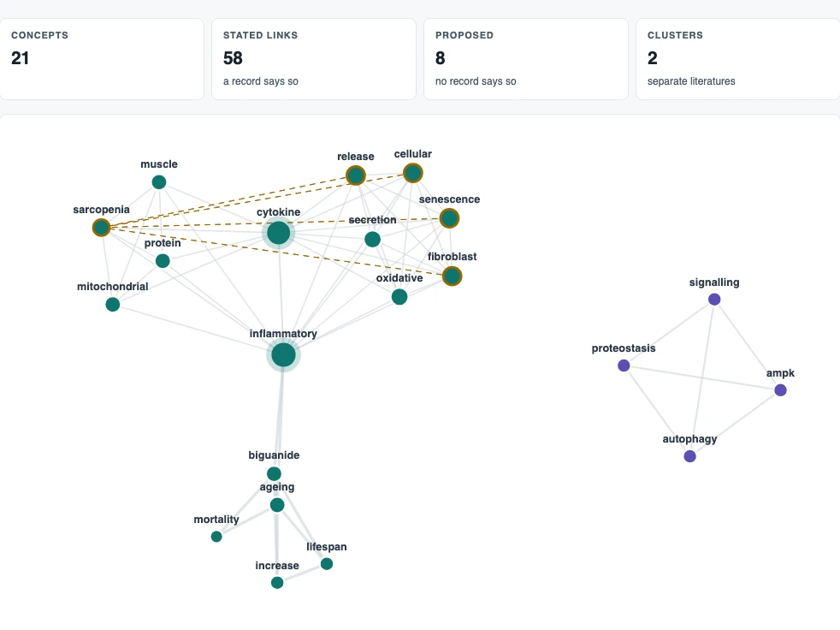Select the proteostasis node
The height and width of the screenshot is (630, 840).
click(x=624, y=366)
